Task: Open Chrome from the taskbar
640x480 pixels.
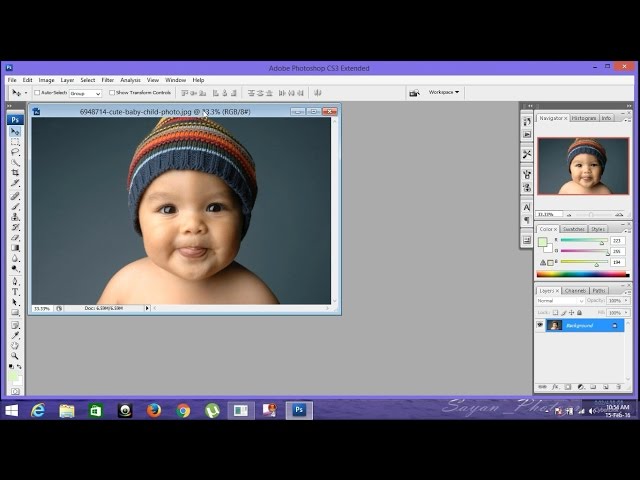Action: pyautogui.click(x=183, y=410)
